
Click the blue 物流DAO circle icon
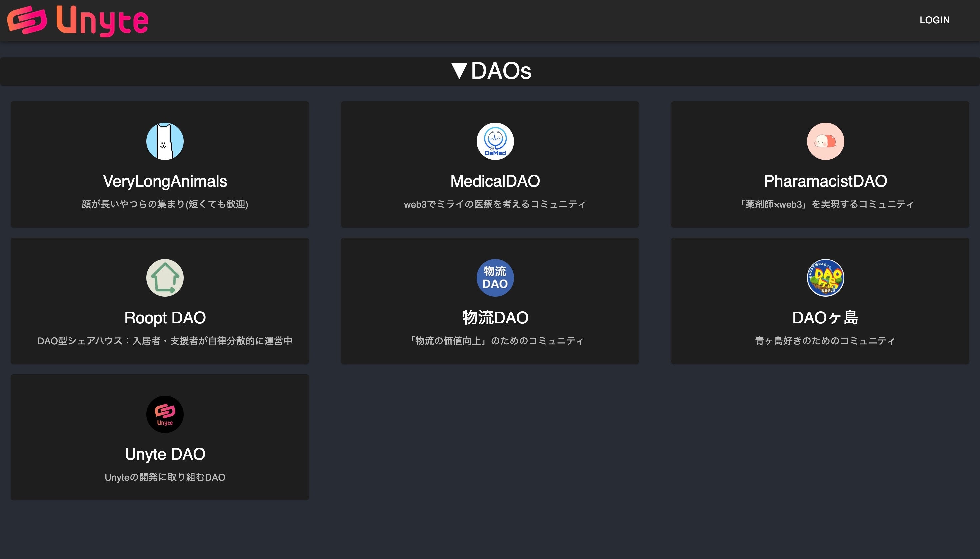click(x=495, y=277)
